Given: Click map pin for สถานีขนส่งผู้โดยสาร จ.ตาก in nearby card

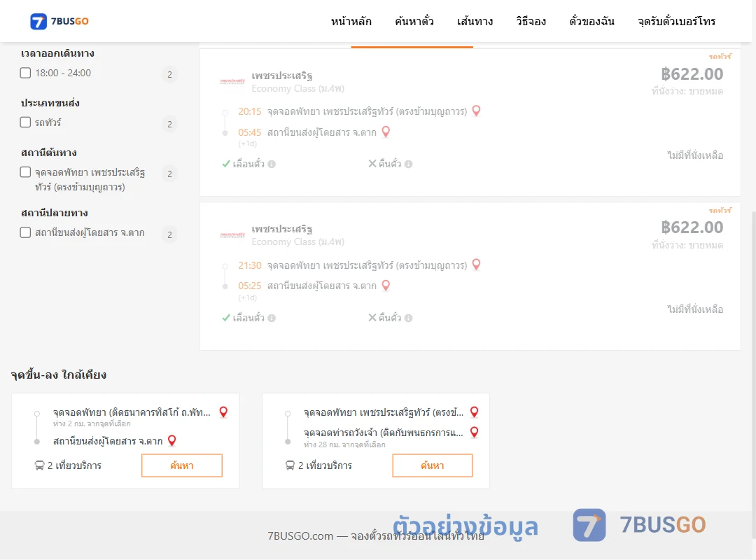Looking at the screenshot, I should tap(171, 440).
